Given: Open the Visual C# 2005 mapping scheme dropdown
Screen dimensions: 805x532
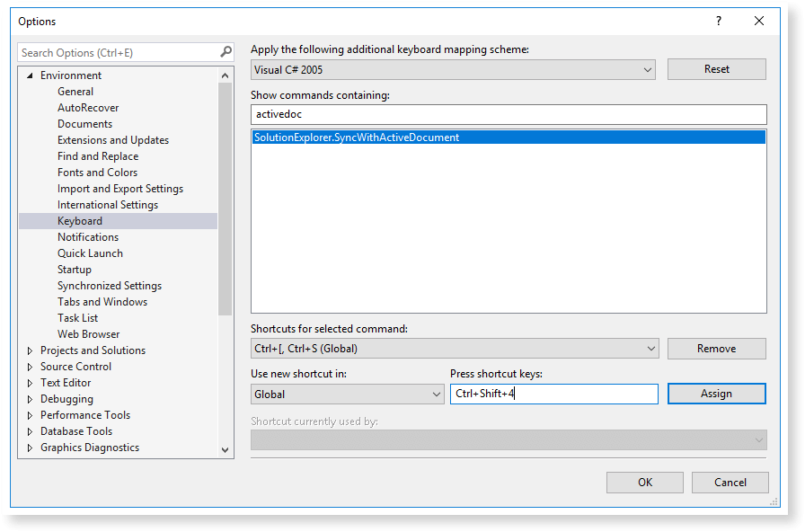Looking at the screenshot, I should point(647,68).
